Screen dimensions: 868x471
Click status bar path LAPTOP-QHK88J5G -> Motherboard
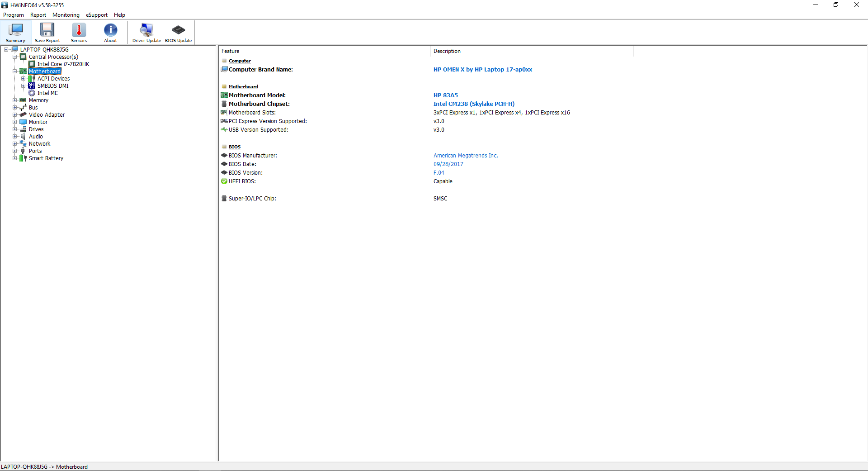pos(44,467)
